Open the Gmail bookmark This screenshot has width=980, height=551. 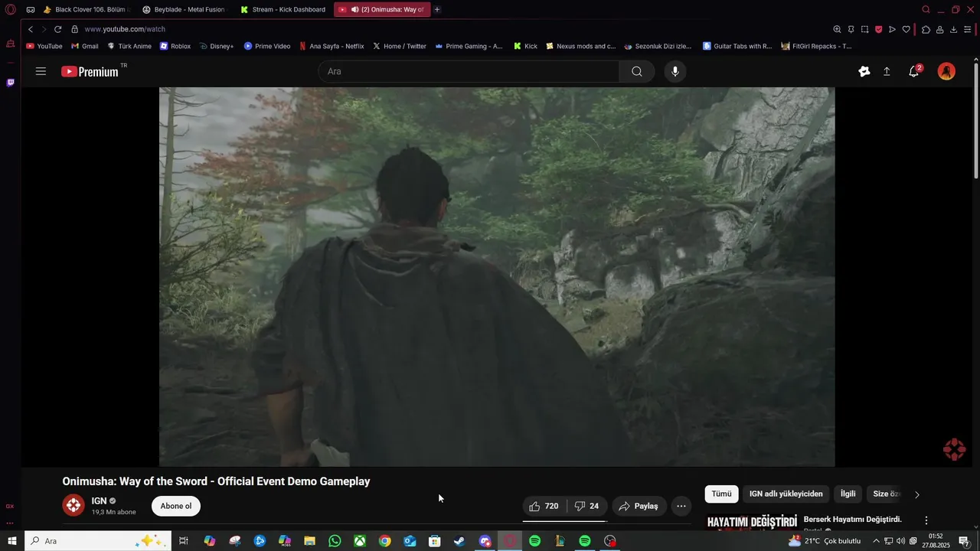(84, 46)
